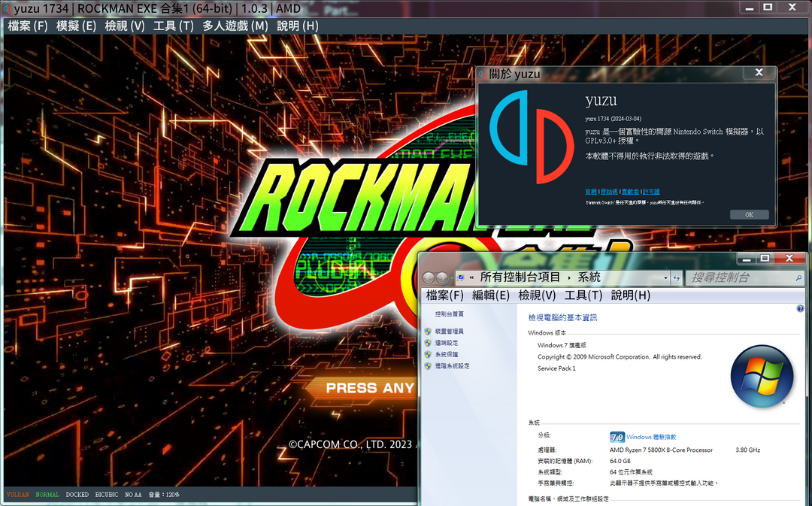Image resolution: width=812 pixels, height=506 pixels.
Task: Click the blue help question mark icon
Action: click(800, 309)
